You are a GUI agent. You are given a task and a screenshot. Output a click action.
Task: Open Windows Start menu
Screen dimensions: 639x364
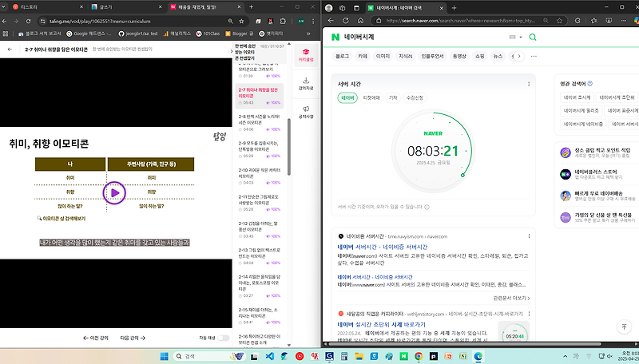[x=165, y=356]
